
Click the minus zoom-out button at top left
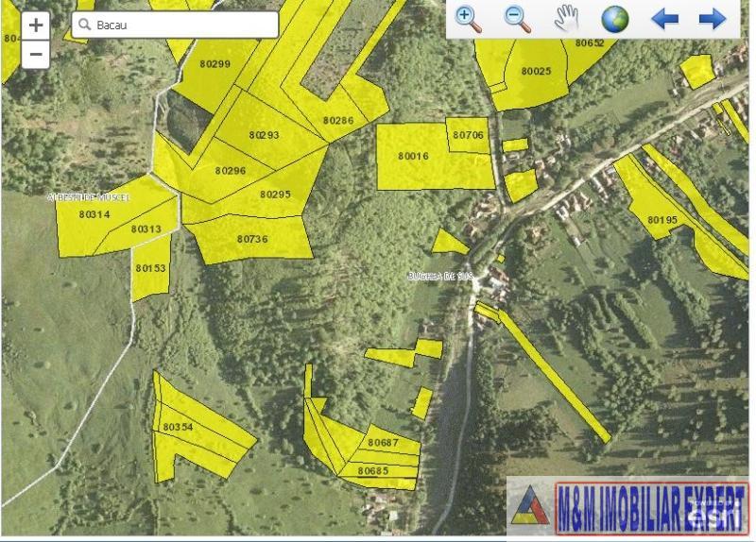pos(35,54)
